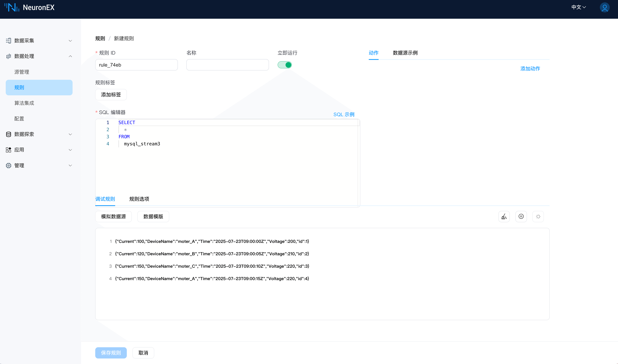Open the 数据采集 sidebar section icon
The image size is (618, 364).
pos(9,40)
